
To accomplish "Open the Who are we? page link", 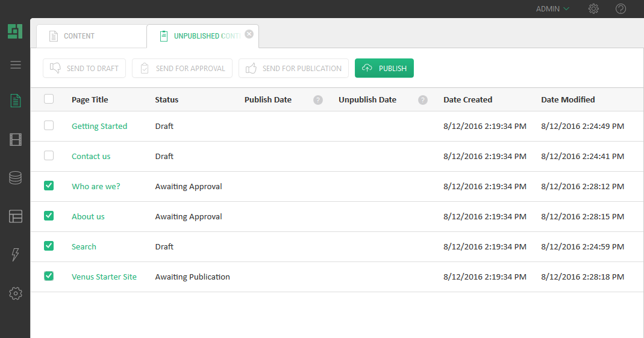I will click(96, 186).
